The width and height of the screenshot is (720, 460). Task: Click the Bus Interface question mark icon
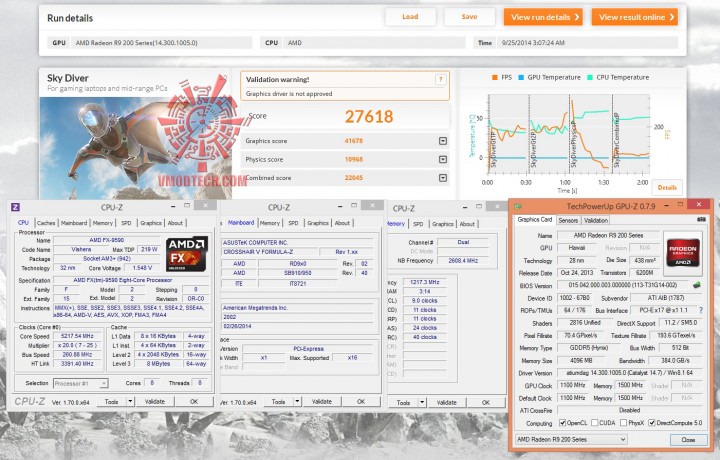click(x=701, y=310)
